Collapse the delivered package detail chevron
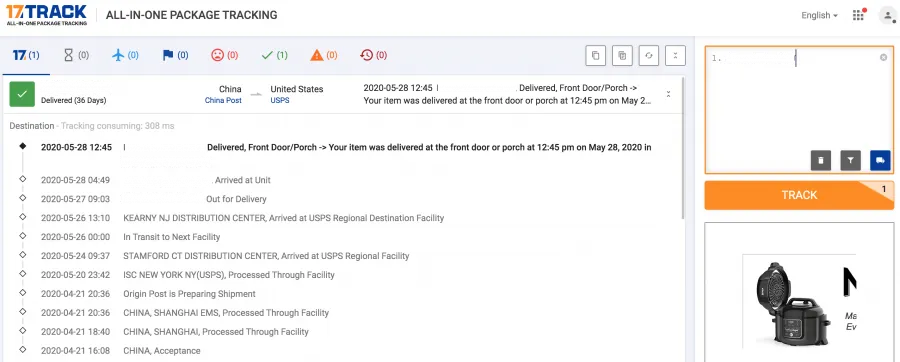Image resolution: width=900 pixels, height=362 pixels. pyautogui.click(x=668, y=94)
